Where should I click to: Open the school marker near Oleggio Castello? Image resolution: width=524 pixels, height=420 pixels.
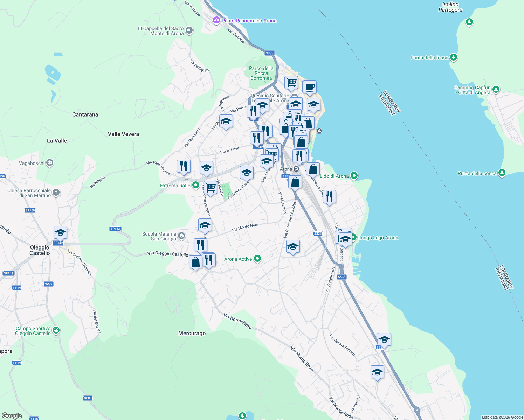point(60,232)
